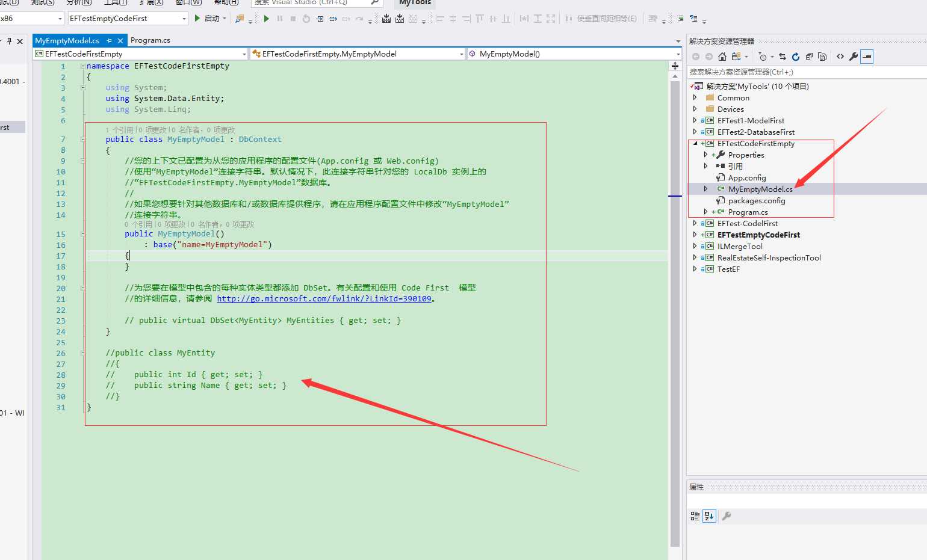Image resolution: width=927 pixels, height=560 pixels.
Task: Toggle Categorized view in the properties panel
Action: pyautogui.click(x=695, y=516)
